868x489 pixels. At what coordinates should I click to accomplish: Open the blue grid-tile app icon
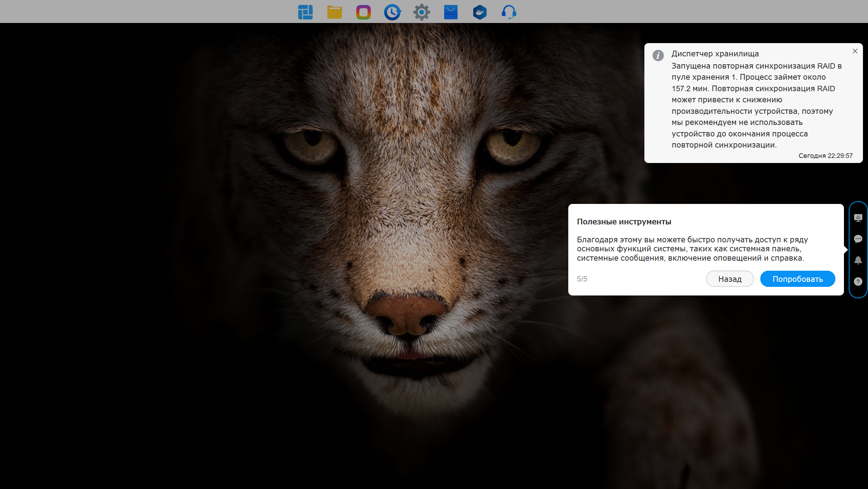pos(305,12)
